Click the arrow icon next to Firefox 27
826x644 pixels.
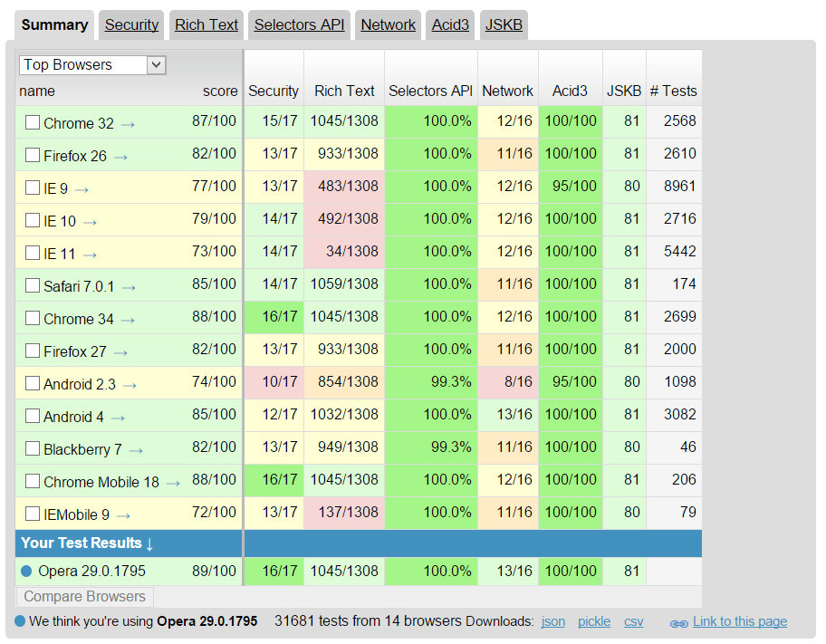(x=120, y=353)
